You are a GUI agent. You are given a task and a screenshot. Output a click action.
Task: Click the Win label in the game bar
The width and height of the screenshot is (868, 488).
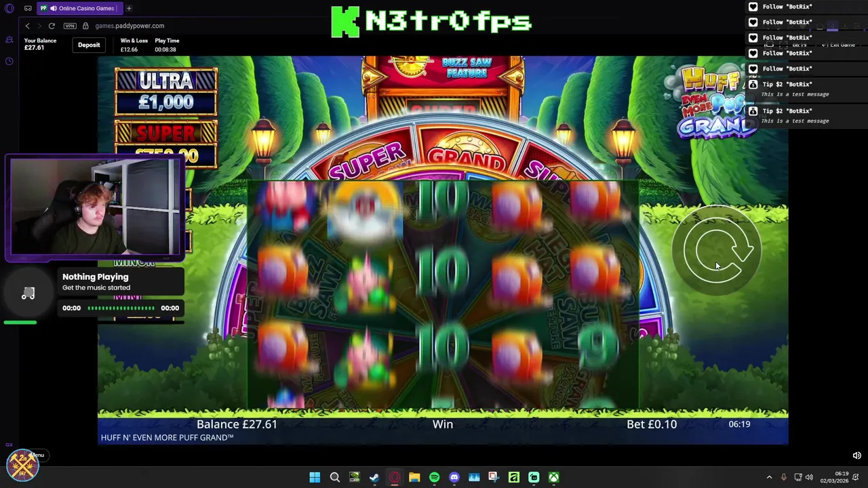[x=443, y=424]
